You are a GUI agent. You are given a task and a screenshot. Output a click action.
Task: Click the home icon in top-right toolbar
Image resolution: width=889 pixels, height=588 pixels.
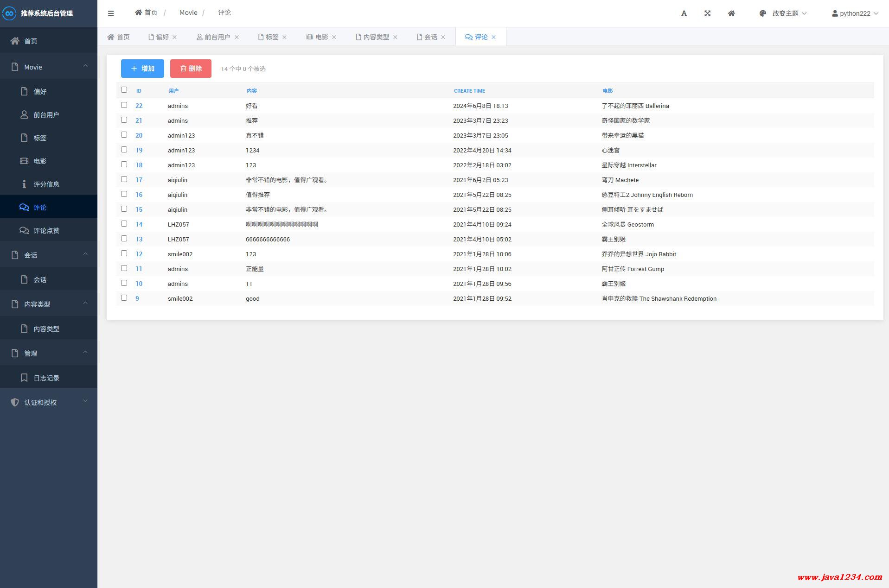[731, 13]
